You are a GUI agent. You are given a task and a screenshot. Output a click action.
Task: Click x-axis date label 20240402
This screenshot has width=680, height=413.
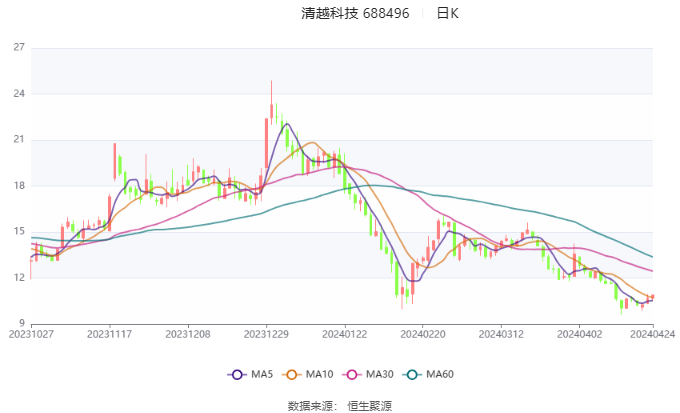[579, 334]
